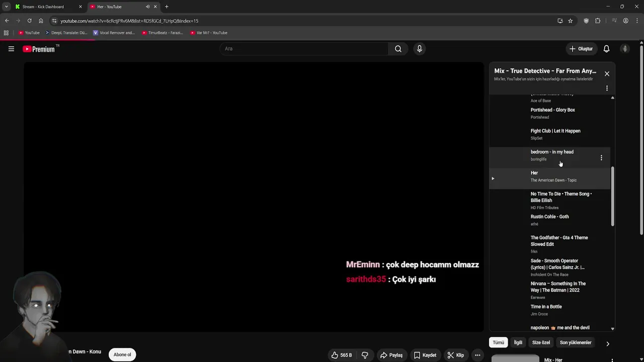
Task: Open the YouTube hamburger guide menu
Action: coord(11,49)
